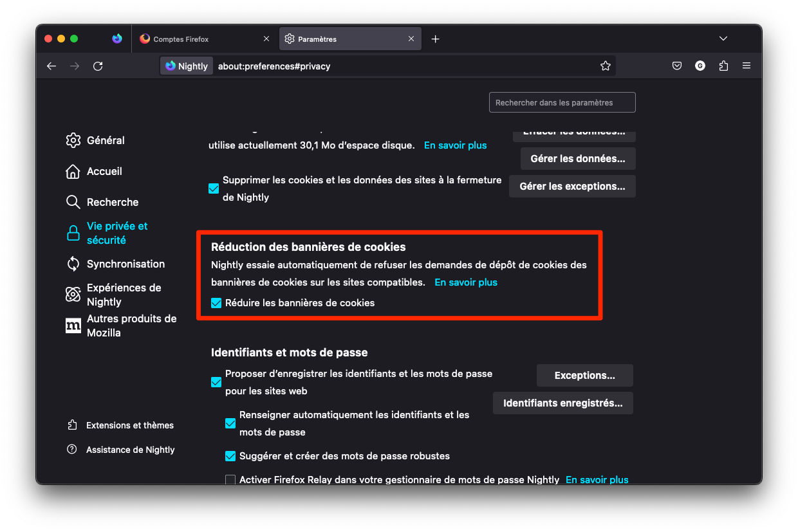Open Autres produits de Mozilla category
Screen dimensions: 798x532
click(x=122, y=326)
